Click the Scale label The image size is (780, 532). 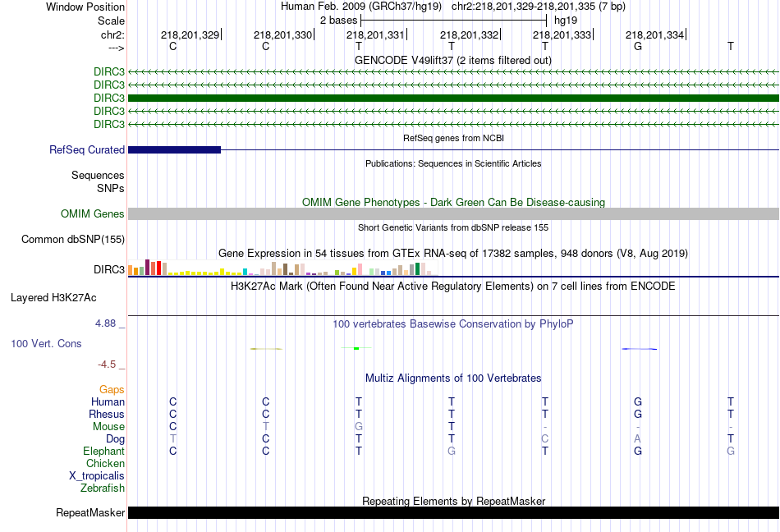(112, 21)
